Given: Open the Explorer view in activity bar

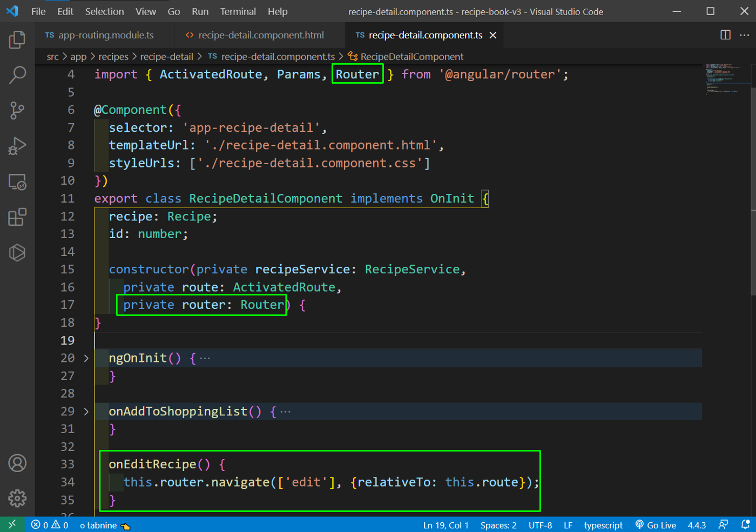Looking at the screenshot, I should tap(17, 39).
